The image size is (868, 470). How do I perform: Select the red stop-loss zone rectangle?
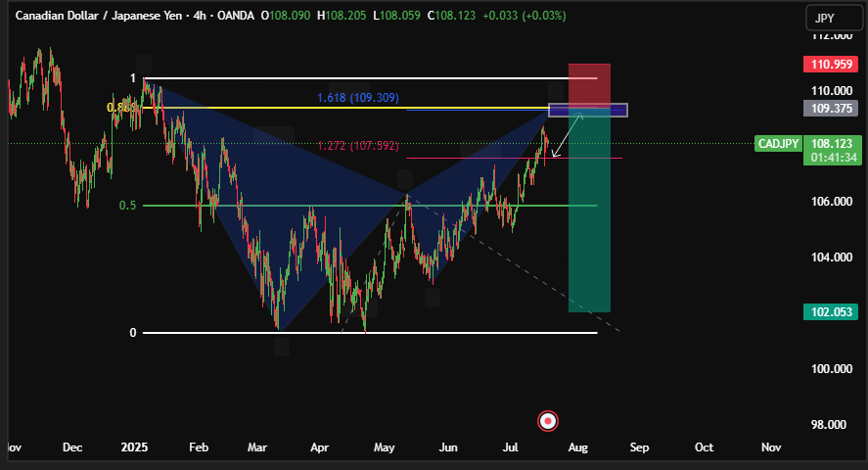589,84
